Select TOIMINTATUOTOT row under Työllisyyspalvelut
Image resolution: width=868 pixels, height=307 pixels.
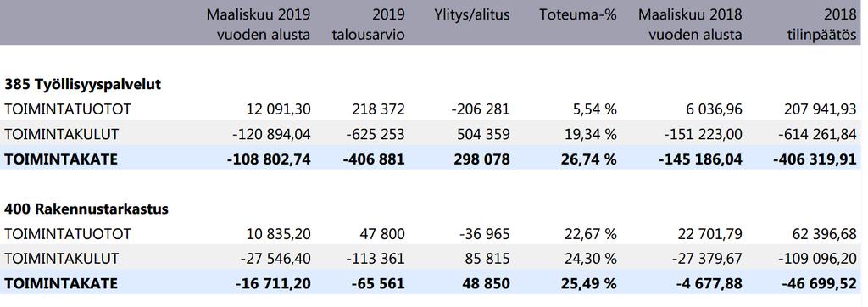coord(431,109)
